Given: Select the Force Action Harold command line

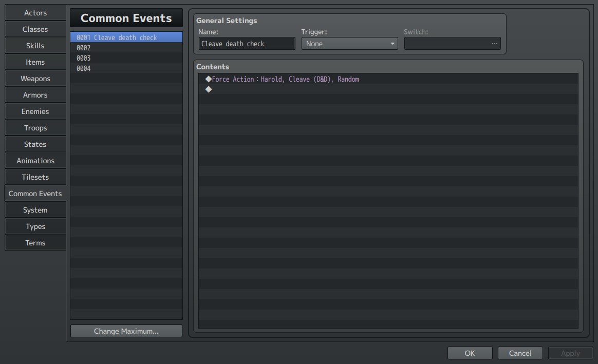Looking at the screenshot, I should [x=388, y=79].
